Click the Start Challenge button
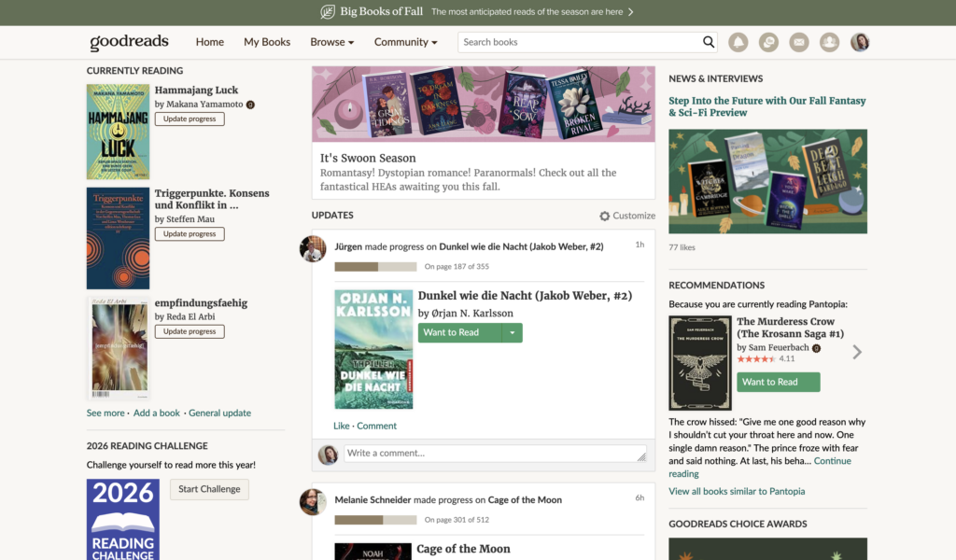The height and width of the screenshot is (560, 956). click(x=209, y=489)
